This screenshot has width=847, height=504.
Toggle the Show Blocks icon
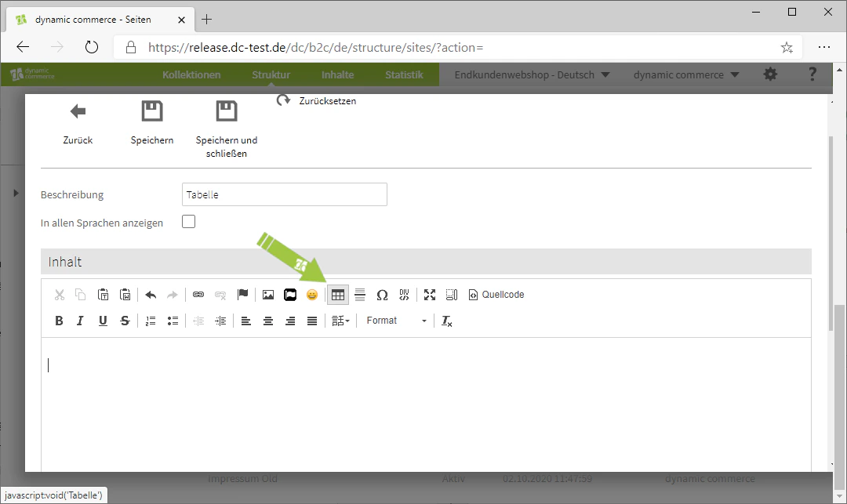[452, 295]
